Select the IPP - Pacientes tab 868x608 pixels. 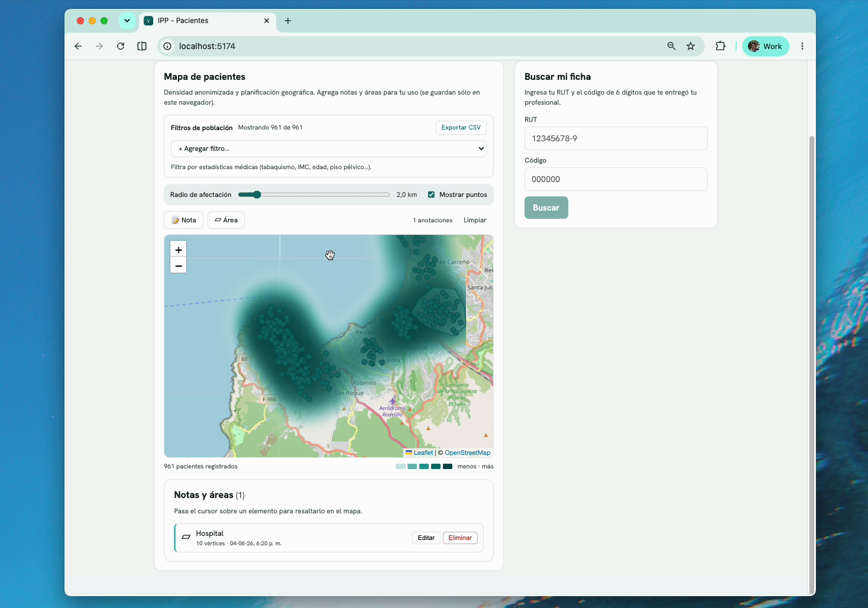coord(207,21)
